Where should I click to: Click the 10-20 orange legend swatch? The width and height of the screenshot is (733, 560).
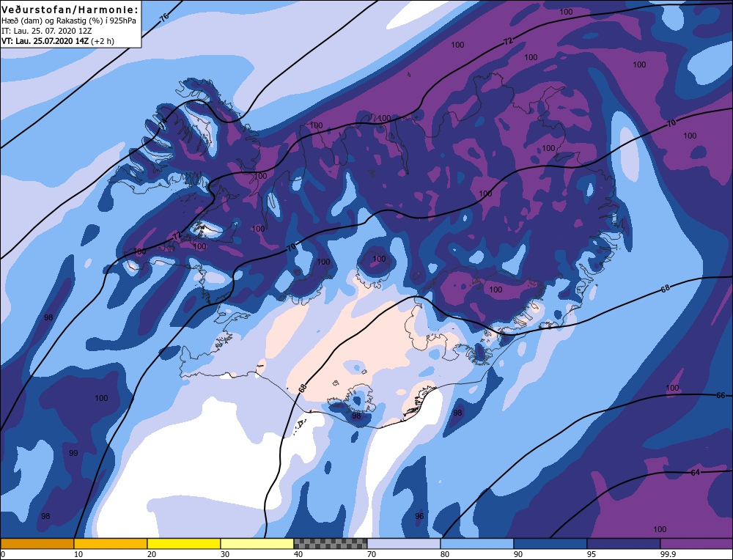point(111,544)
